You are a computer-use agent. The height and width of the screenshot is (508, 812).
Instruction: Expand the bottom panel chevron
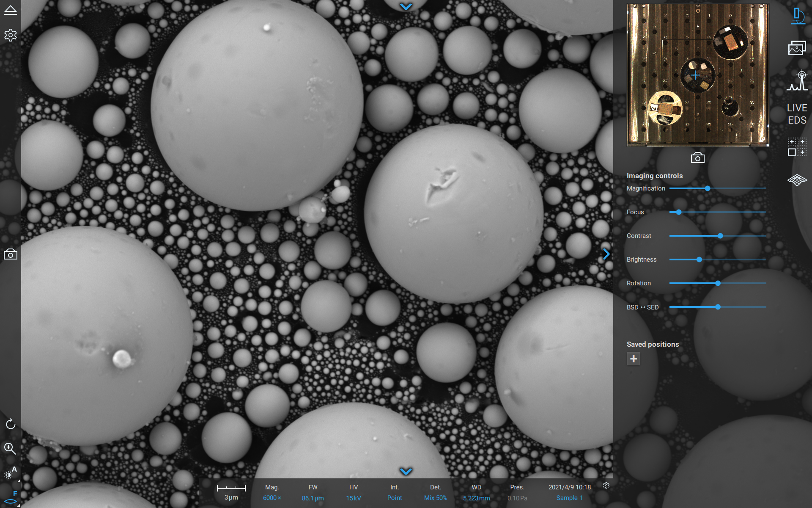(x=406, y=471)
